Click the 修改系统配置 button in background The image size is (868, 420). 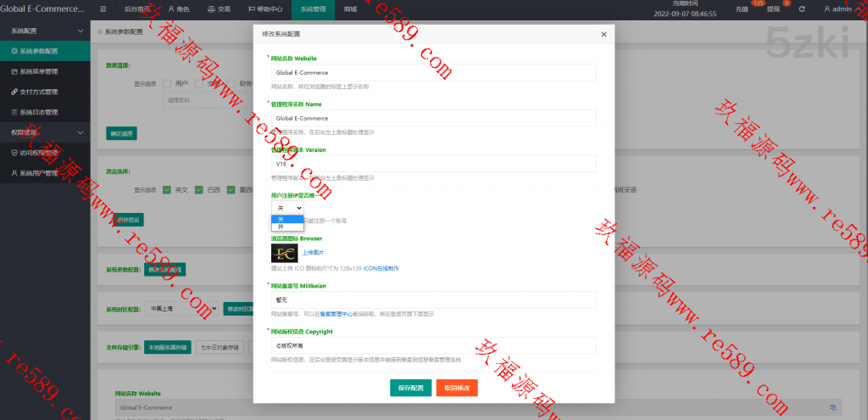tap(165, 270)
